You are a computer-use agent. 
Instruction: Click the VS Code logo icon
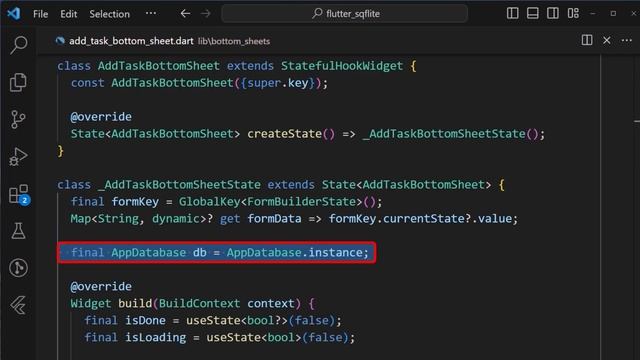click(13, 13)
